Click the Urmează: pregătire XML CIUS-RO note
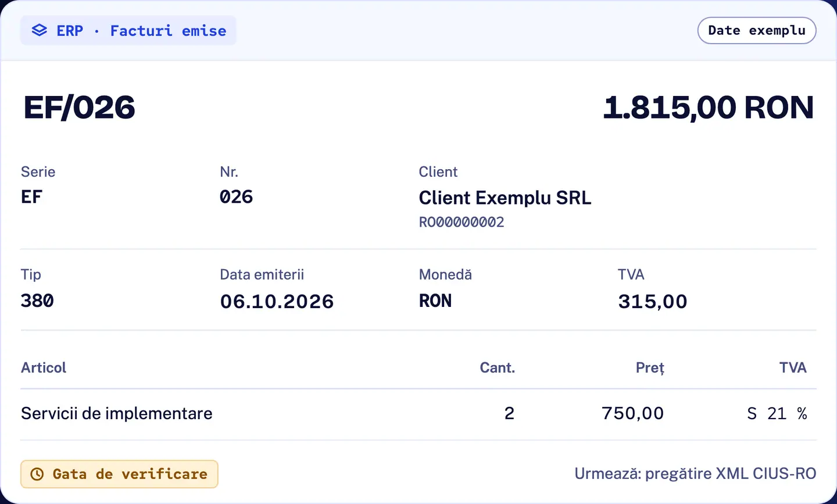This screenshot has width=837, height=504. (695, 474)
